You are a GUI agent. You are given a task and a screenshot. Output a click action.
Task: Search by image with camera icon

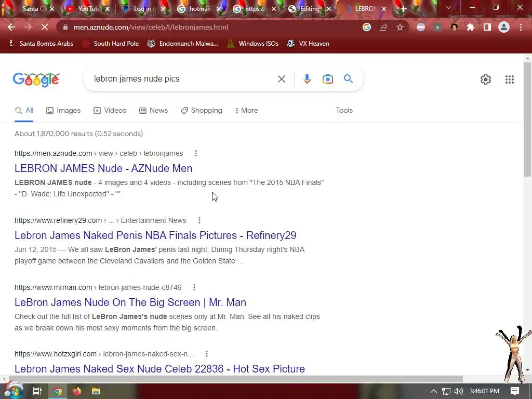(328, 79)
